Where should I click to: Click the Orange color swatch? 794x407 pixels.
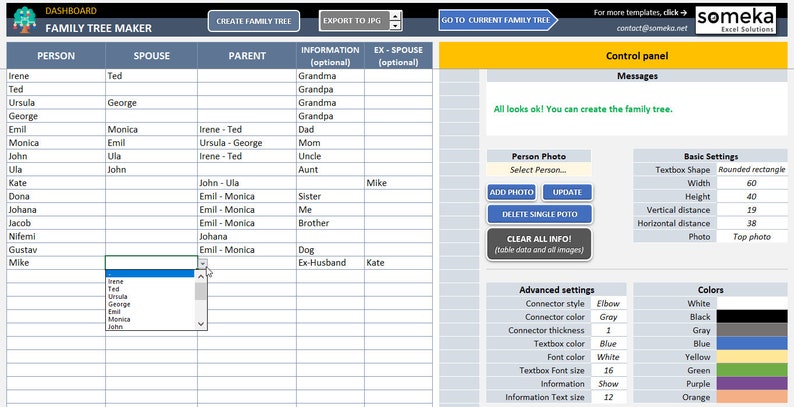751,397
